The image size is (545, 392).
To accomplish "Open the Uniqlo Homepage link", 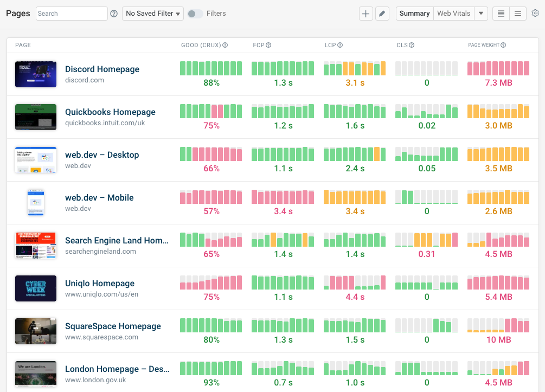I will [99, 283].
